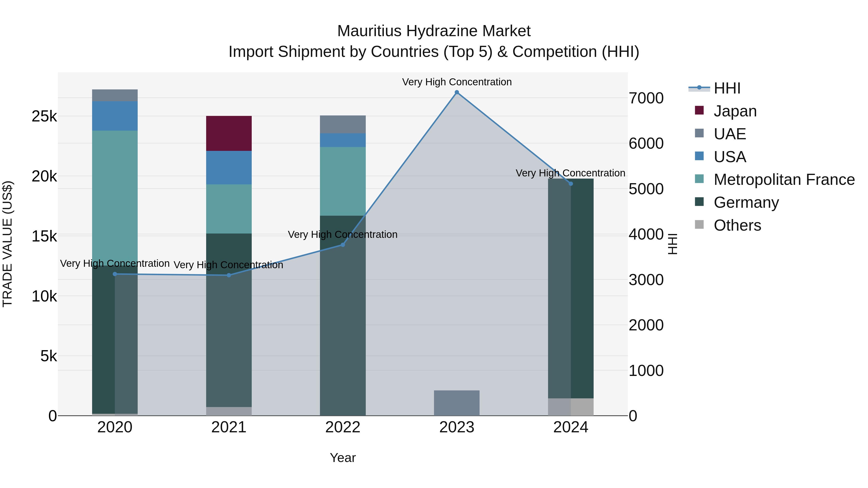868x488 pixels.
Task: Click the 2021 HHI data point
Action: (x=229, y=275)
